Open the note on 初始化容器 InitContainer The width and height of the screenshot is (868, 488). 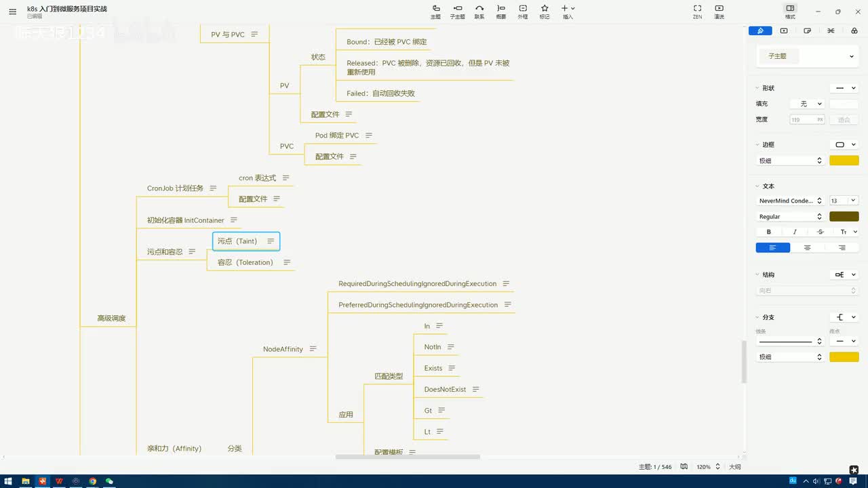(x=234, y=220)
